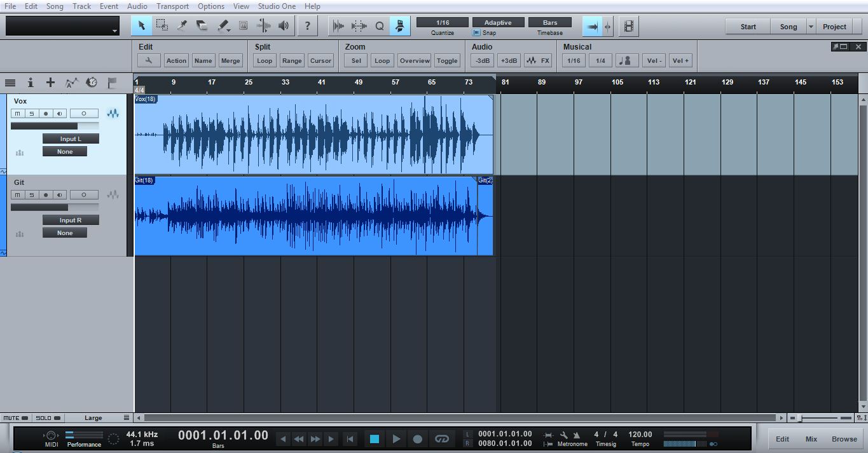Screen dimensions: 868x453
Task: Click the humanize note-person icon
Action: [x=628, y=60]
